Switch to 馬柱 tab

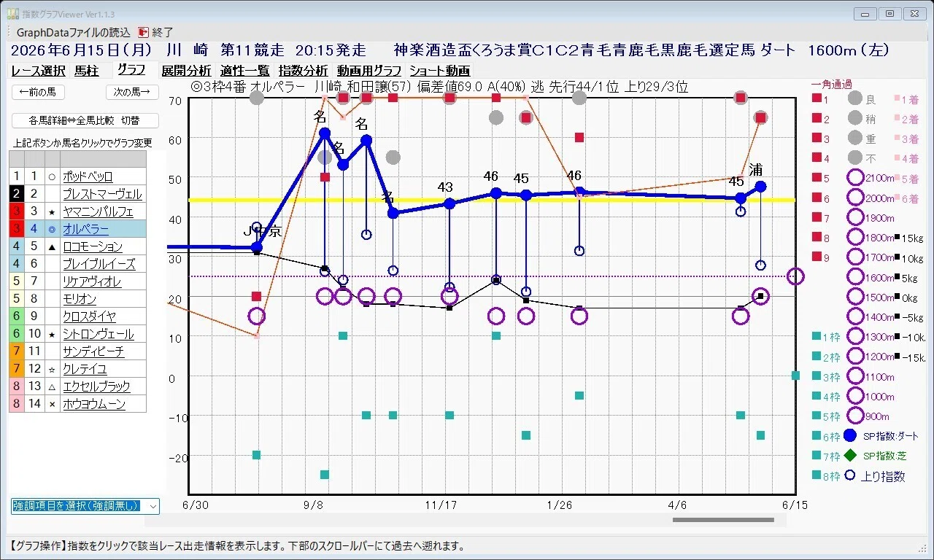(x=86, y=71)
